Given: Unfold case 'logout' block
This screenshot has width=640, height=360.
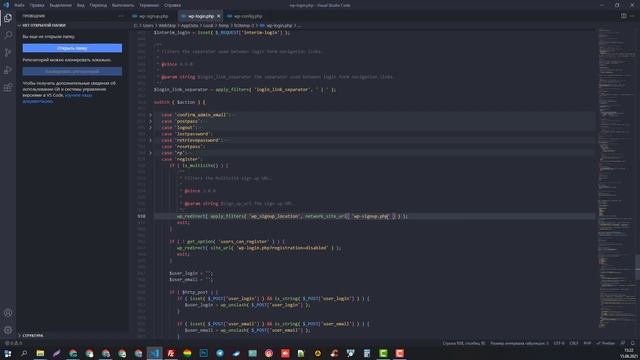Looking at the screenshot, I should pos(150,128).
